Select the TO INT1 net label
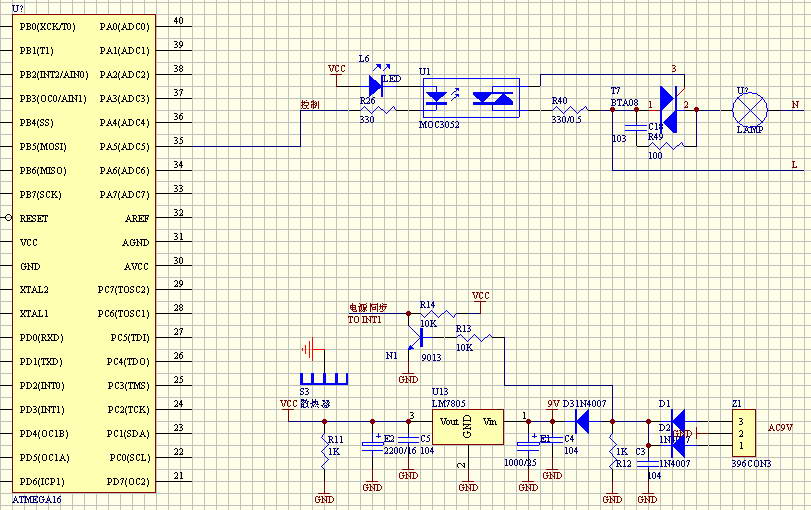 point(365,319)
